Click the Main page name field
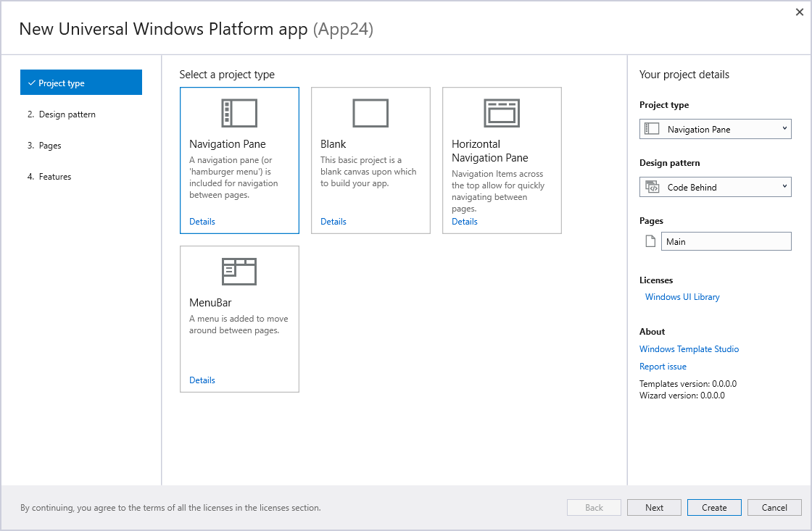812x531 pixels. (x=726, y=241)
